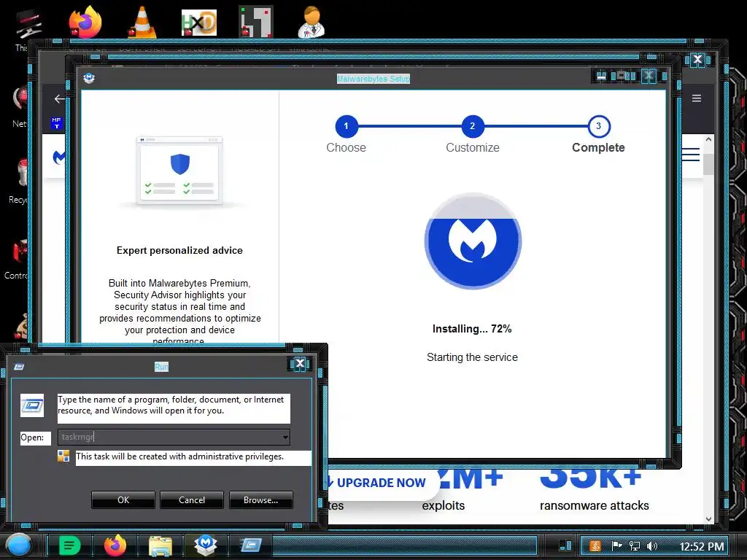The image size is (747, 560).
Task: Open the gray maze-pattern desktop icon
Action: click(x=256, y=22)
